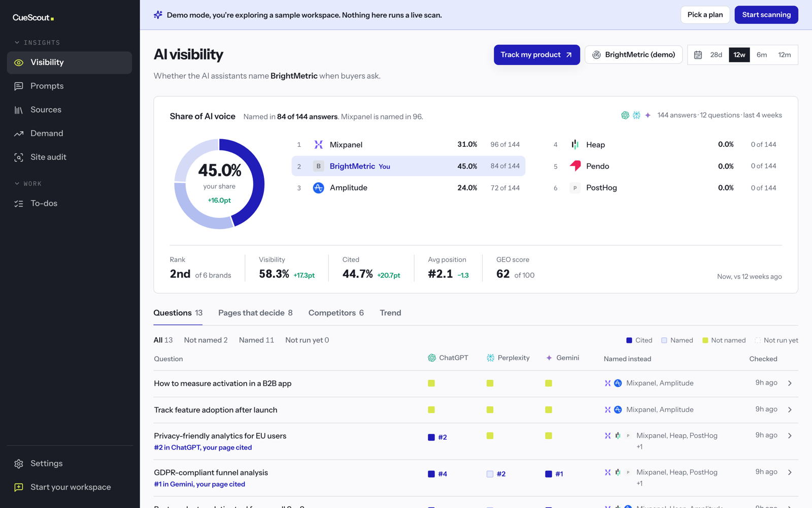The width and height of the screenshot is (812, 508).
Task: Collapse the INSIGHTS sidebar section
Action: pyautogui.click(x=37, y=43)
